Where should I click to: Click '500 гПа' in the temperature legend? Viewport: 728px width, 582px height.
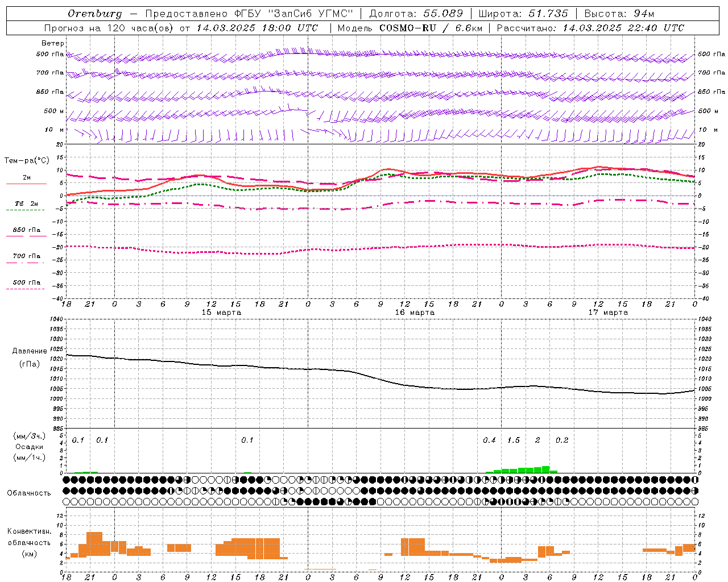[27, 282]
